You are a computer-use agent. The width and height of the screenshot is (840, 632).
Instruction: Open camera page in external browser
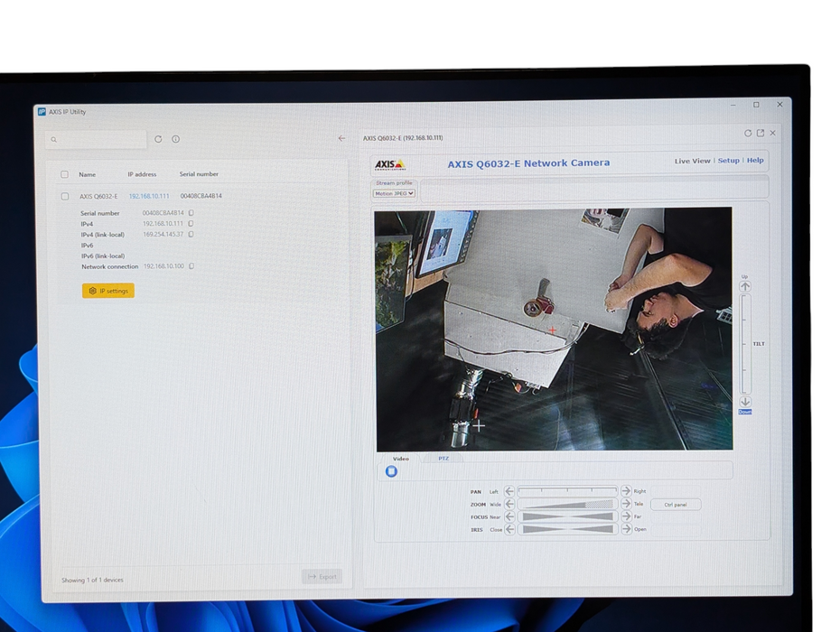tap(761, 133)
